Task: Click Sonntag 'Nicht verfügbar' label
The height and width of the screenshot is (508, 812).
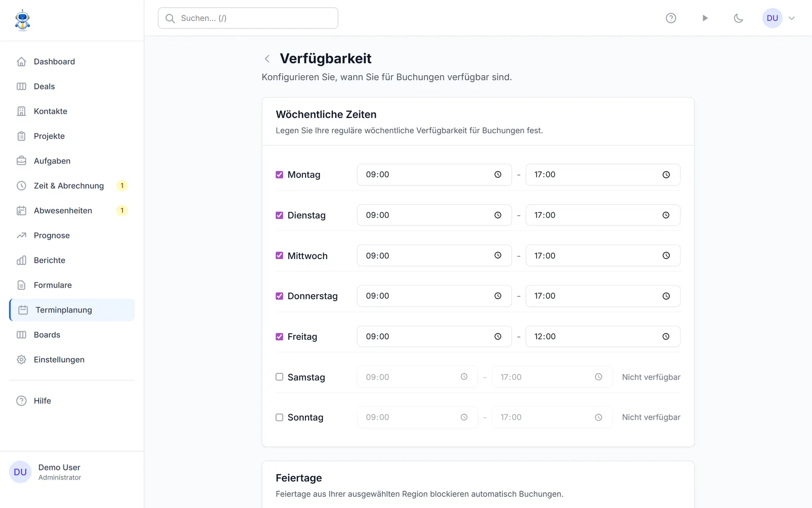Action: (651, 418)
